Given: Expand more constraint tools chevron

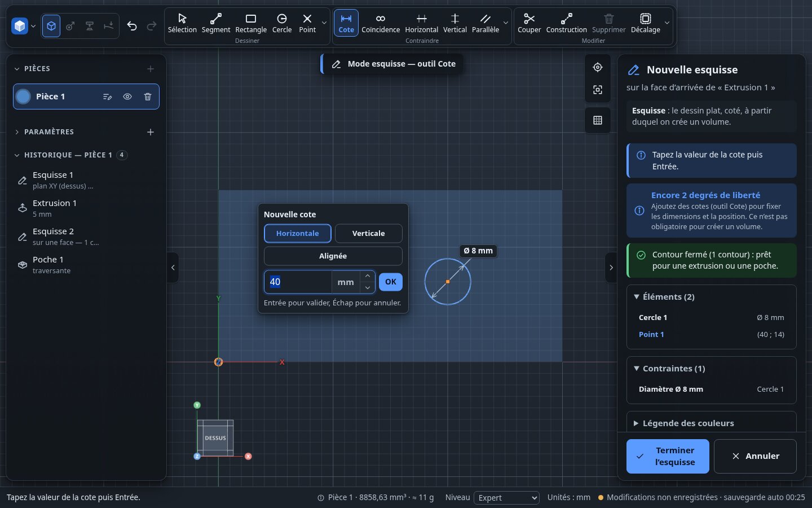Looking at the screenshot, I should click(x=506, y=23).
